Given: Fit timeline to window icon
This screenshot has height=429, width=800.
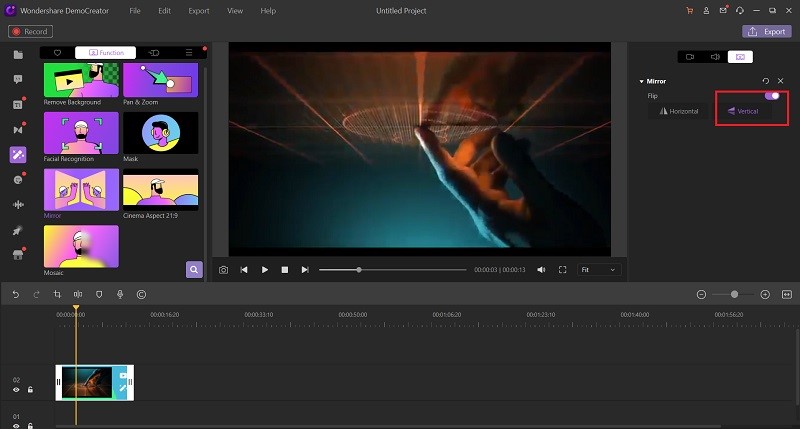Looking at the screenshot, I should [787, 294].
